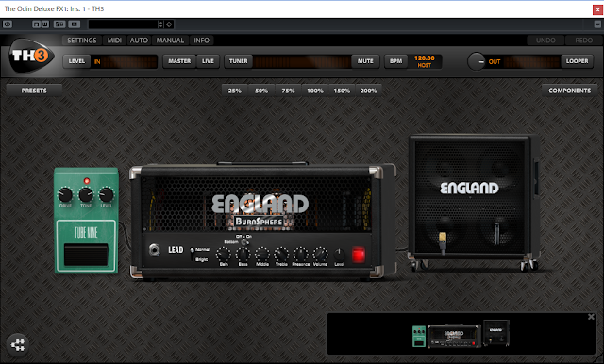The height and width of the screenshot is (364, 604).
Task: Open the host preset name field
Action: (124, 25)
